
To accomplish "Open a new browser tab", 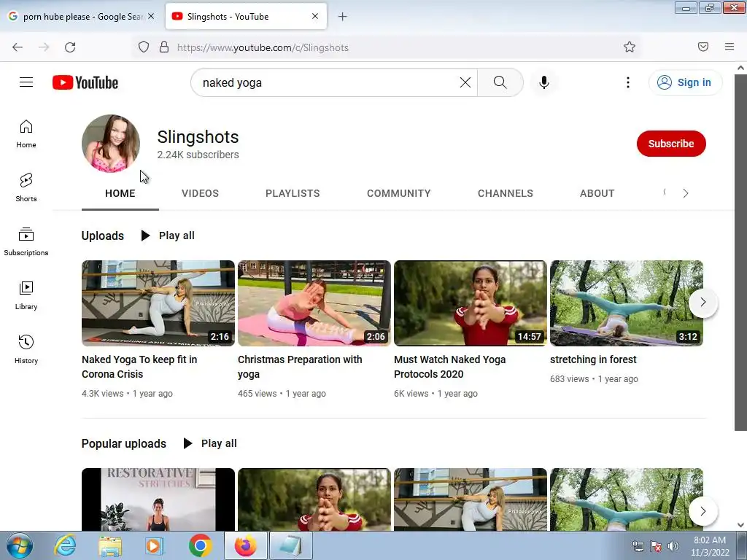I will [x=343, y=17].
